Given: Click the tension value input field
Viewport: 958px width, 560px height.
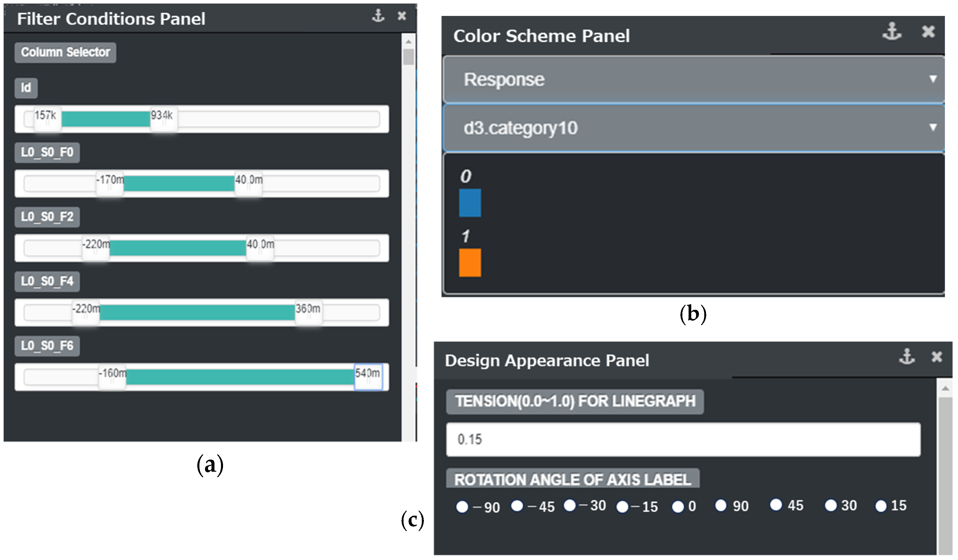Looking at the screenshot, I should click(683, 439).
